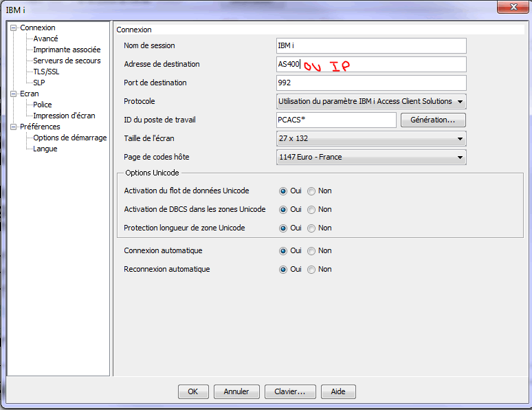532x410 pixels.
Task: Open the Avancé settings item
Action: [x=45, y=39]
